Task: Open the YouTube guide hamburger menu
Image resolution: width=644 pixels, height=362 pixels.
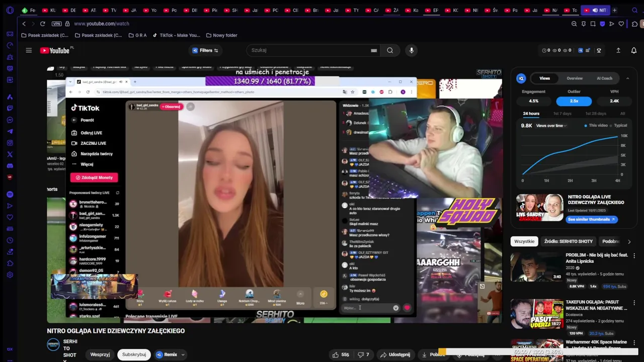Action: [29, 50]
